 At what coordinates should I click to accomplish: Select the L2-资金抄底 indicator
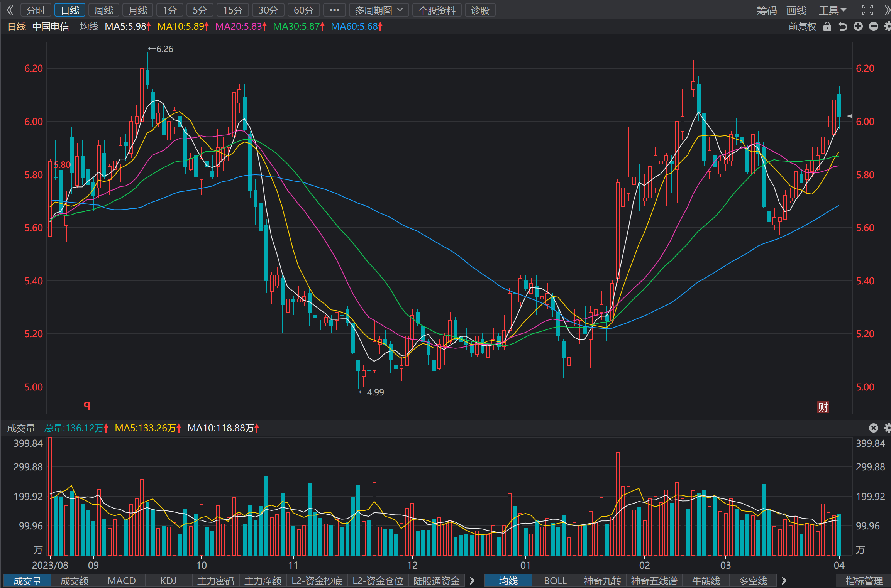317,581
